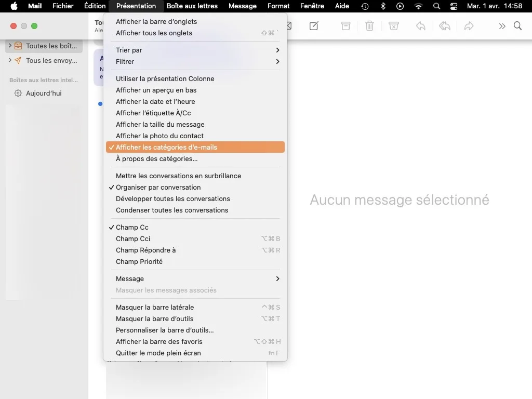Enable Champ Cci field
This screenshot has width=532, height=399.
[195, 238]
